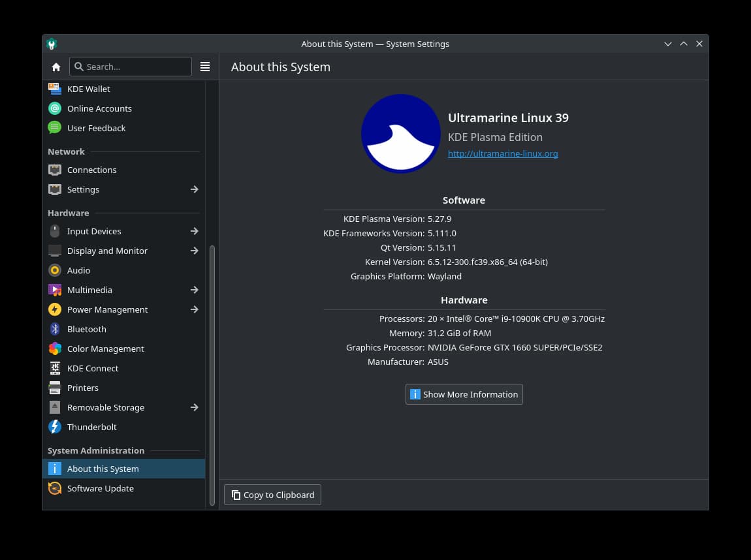Expand the Display and Monitor arrow

coord(194,251)
